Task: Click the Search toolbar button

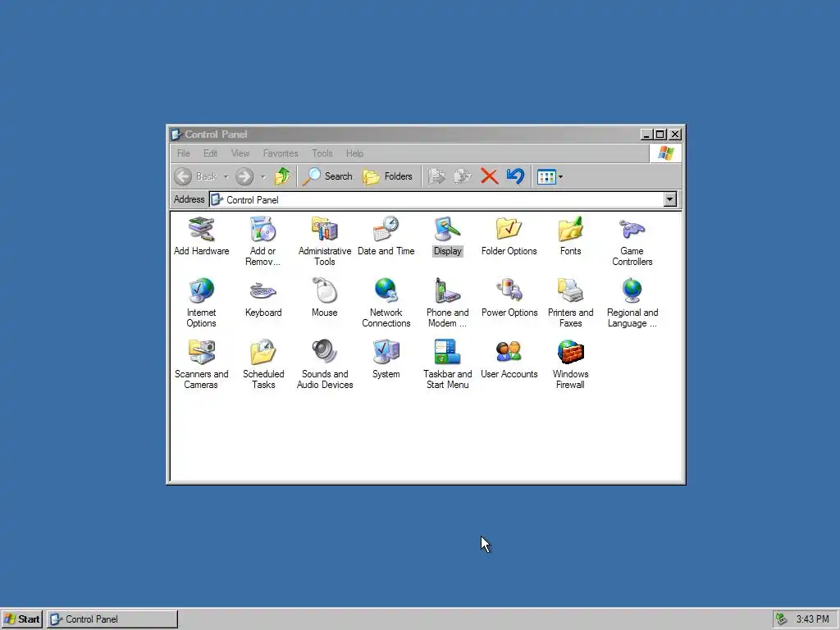Action: click(327, 176)
